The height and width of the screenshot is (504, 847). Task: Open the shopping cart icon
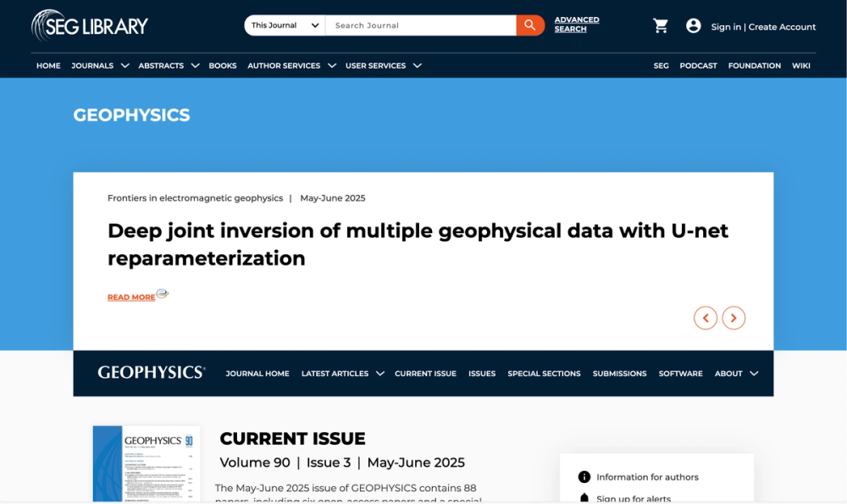[x=660, y=26]
